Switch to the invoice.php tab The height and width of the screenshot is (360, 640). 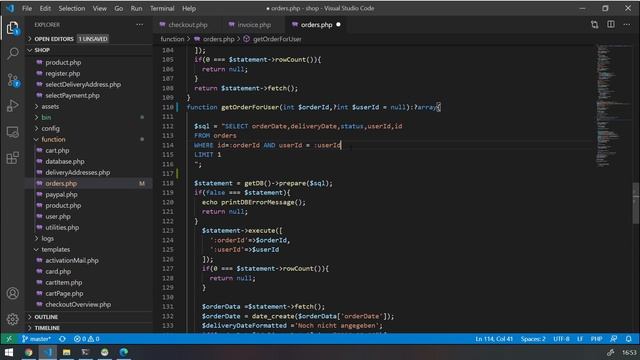(x=254, y=25)
